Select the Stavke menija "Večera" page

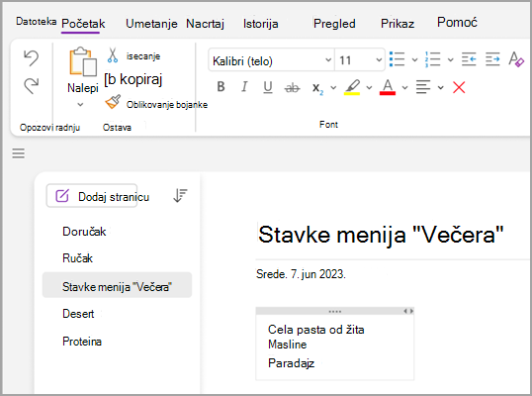(x=117, y=285)
